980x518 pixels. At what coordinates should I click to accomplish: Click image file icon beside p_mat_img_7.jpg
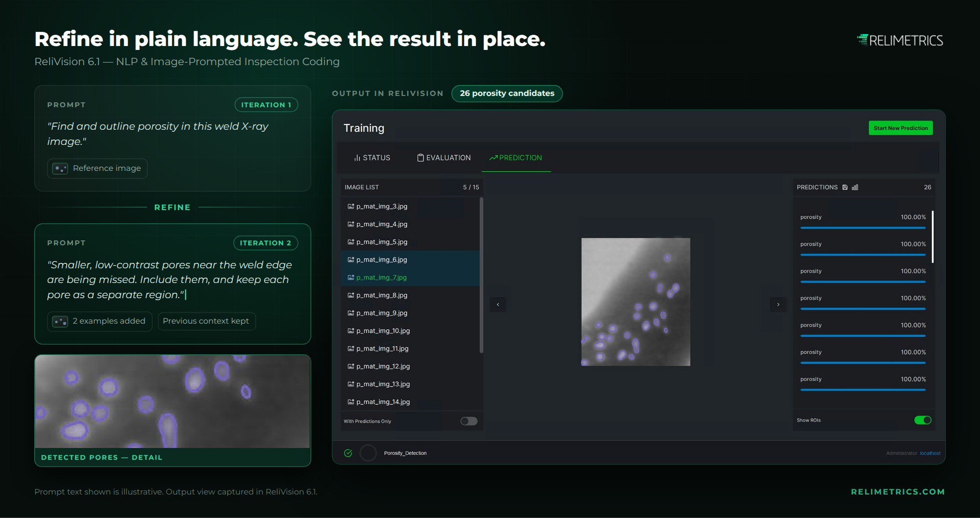coord(351,278)
